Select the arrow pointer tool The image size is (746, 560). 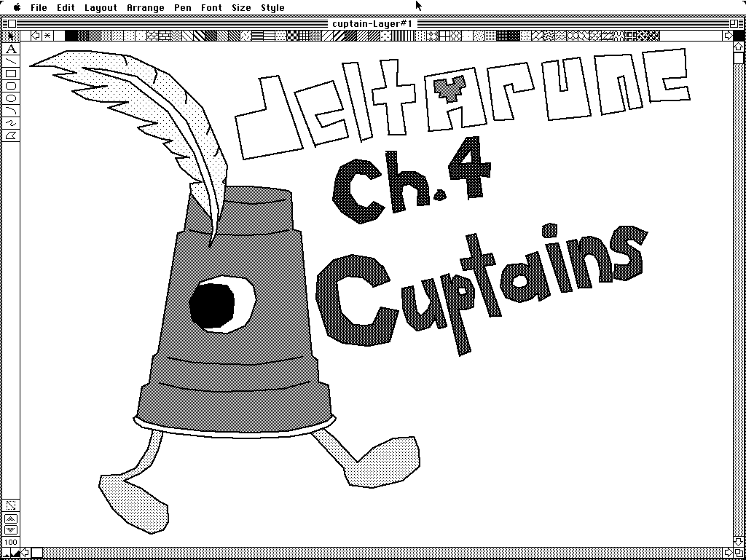coord(10,36)
